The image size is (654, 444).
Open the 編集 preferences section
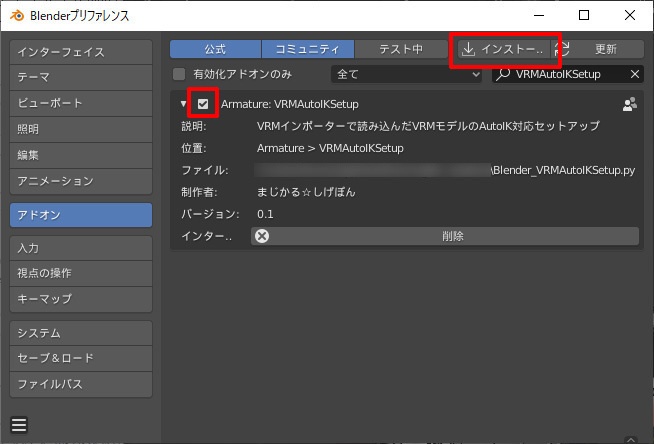click(x=81, y=155)
